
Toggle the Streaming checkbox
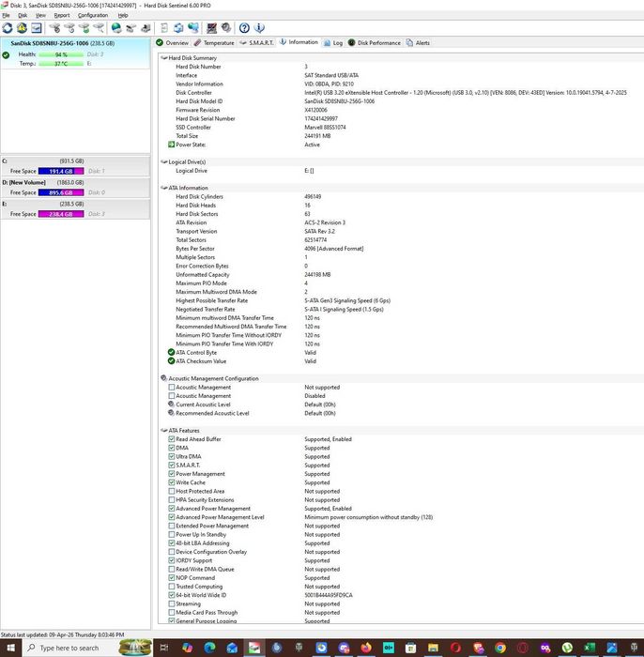pos(172,604)
